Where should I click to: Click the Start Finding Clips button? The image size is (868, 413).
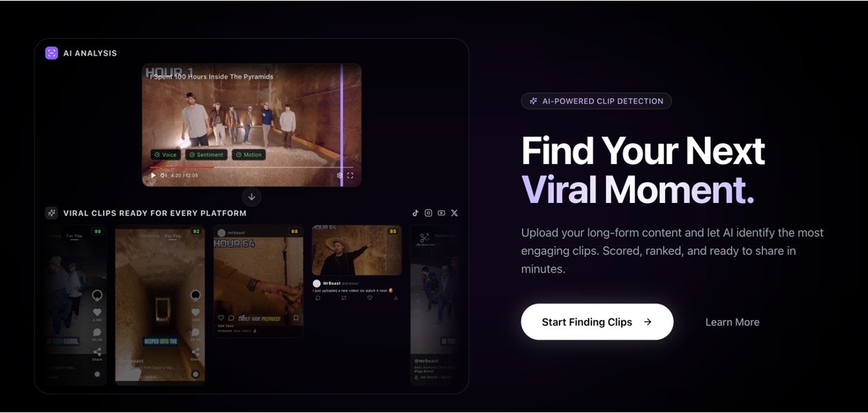coord(596,322)
